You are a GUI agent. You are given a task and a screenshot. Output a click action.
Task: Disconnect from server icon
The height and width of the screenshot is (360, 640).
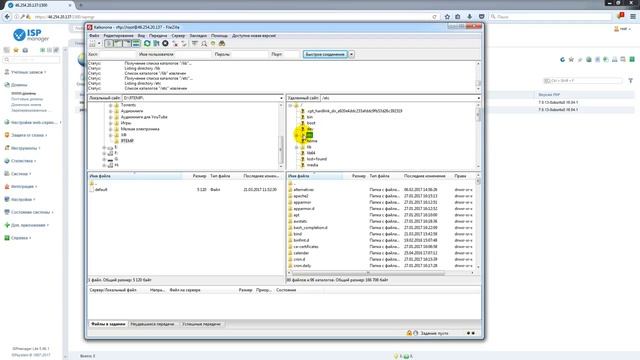coord(175,43)
